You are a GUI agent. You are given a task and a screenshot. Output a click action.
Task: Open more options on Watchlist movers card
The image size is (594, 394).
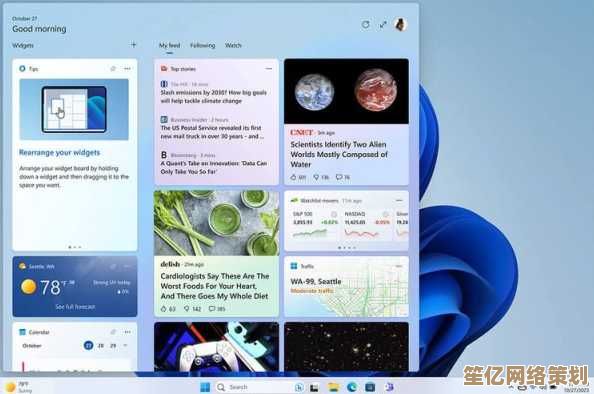(399, 200)
